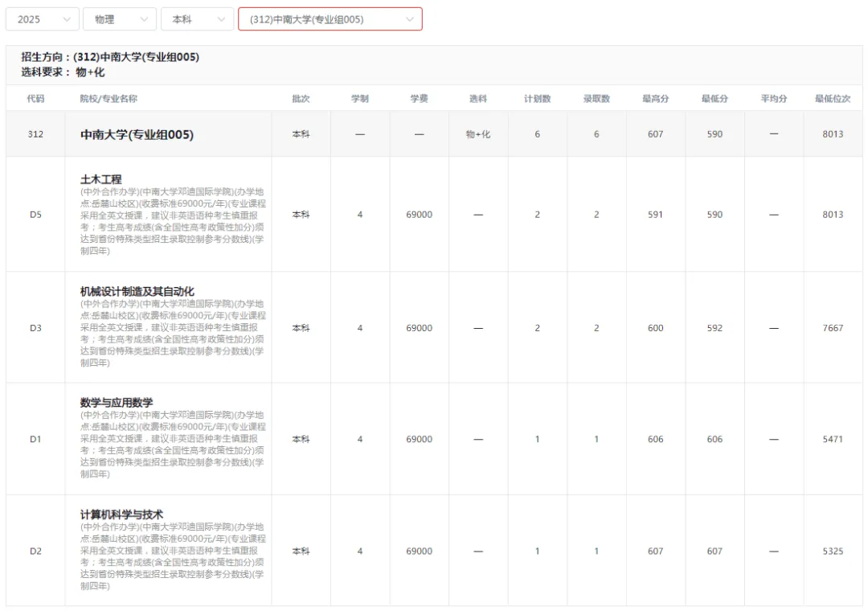Screen dimensions: 868x615
Task: Click major code D2
Action: [35, 551]
